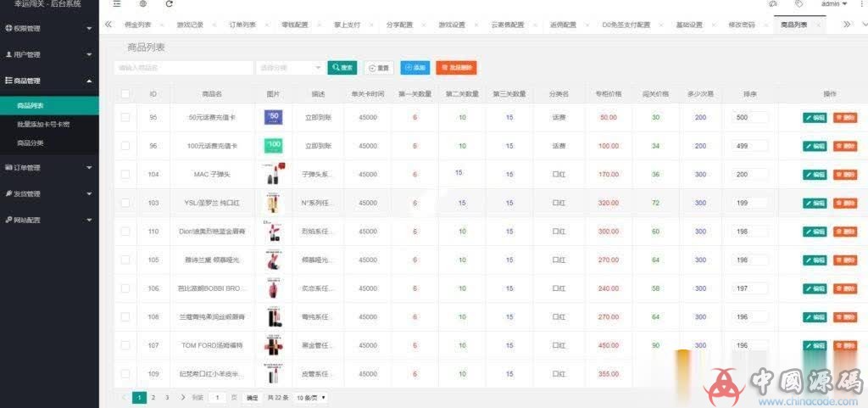The width and height of the screenshot is (868, 408).
Task: Switch to the 分享配置 tab
Action: click(399, 25)
